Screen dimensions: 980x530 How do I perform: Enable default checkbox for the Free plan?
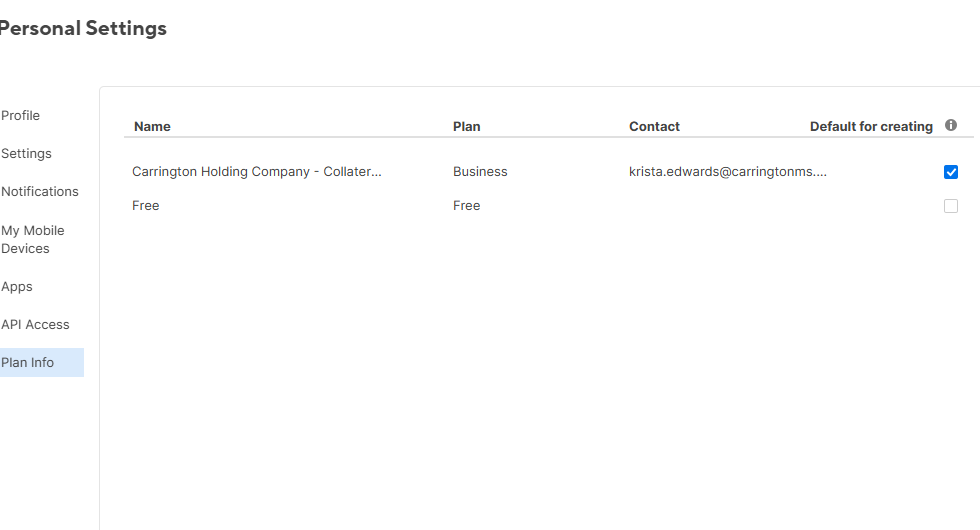coord(951,206)
